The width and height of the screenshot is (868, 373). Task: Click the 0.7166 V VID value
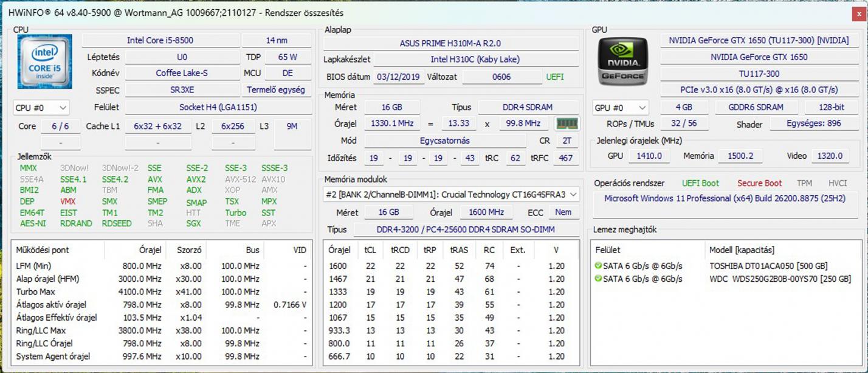(290, 305)
